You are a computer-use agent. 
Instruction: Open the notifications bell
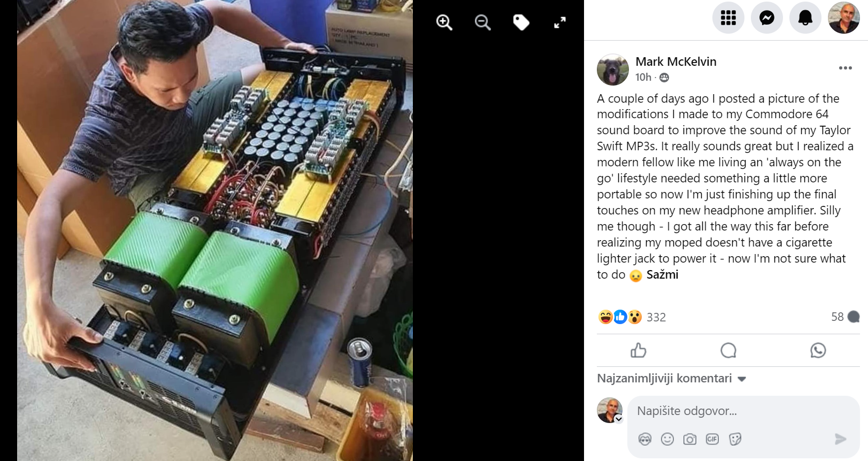[805, 18]
